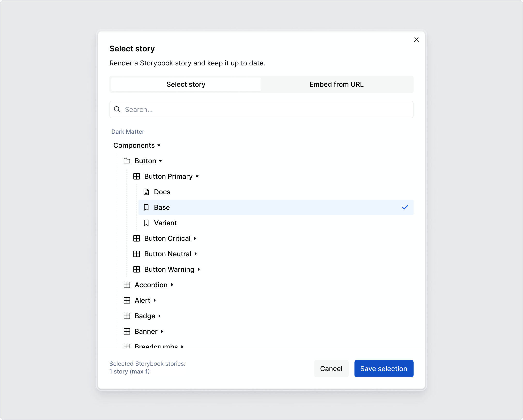This screenshot has height=420, width=523.
Task: Toggle the checkmark on the Base story
Action: [x=405, y=207]
